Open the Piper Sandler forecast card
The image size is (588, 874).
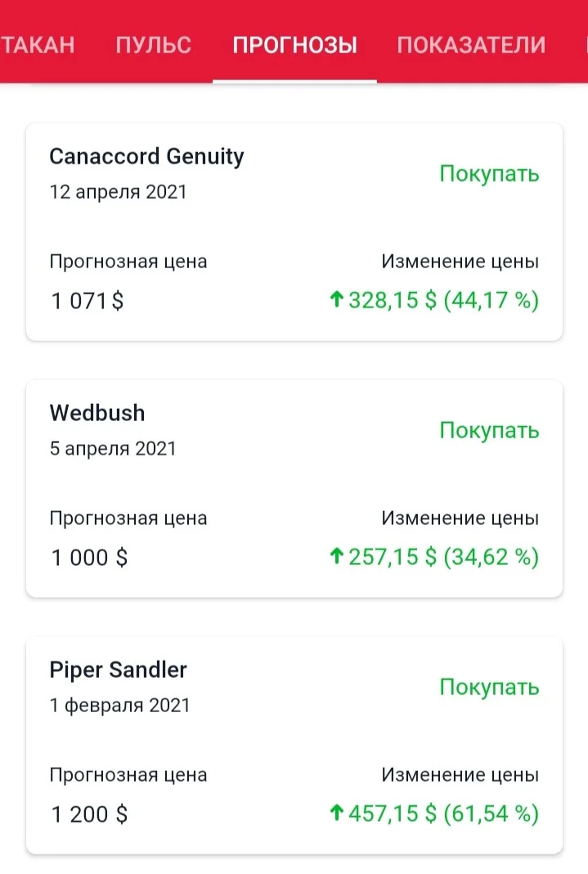coord(294,746)
